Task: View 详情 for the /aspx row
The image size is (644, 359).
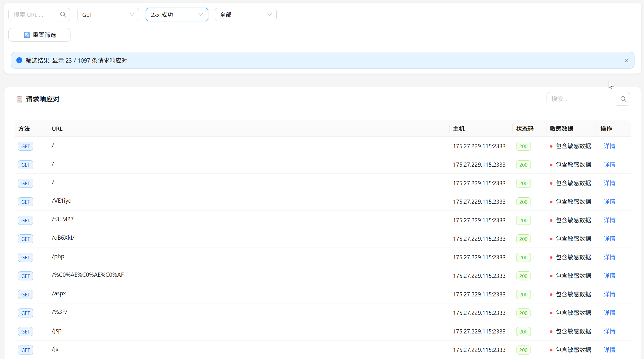Action: pyautogui.click(x=609, y=294)
